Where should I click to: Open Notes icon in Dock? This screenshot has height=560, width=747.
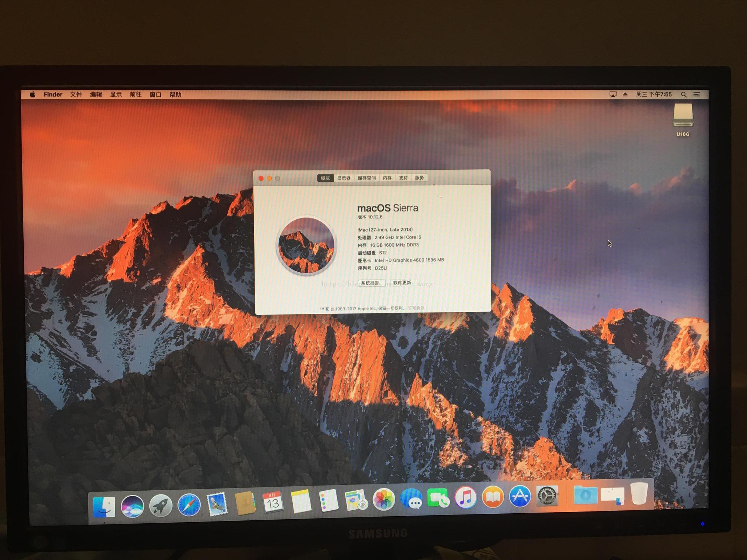coord(301,501)
